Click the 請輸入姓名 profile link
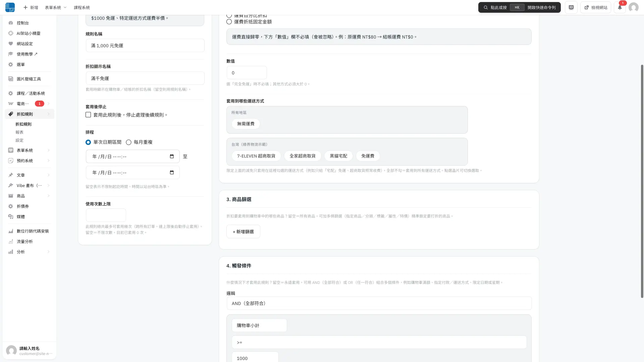Image resolution: width=644 pixels, height=362 pixels. [x=30, y=348]
